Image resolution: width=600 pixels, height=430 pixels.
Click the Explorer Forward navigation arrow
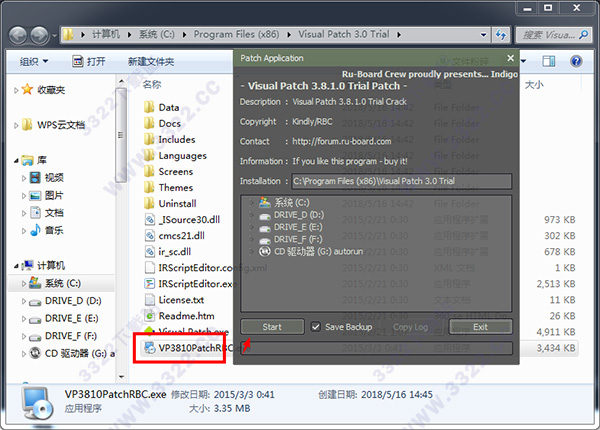click(x=39, y=36)
